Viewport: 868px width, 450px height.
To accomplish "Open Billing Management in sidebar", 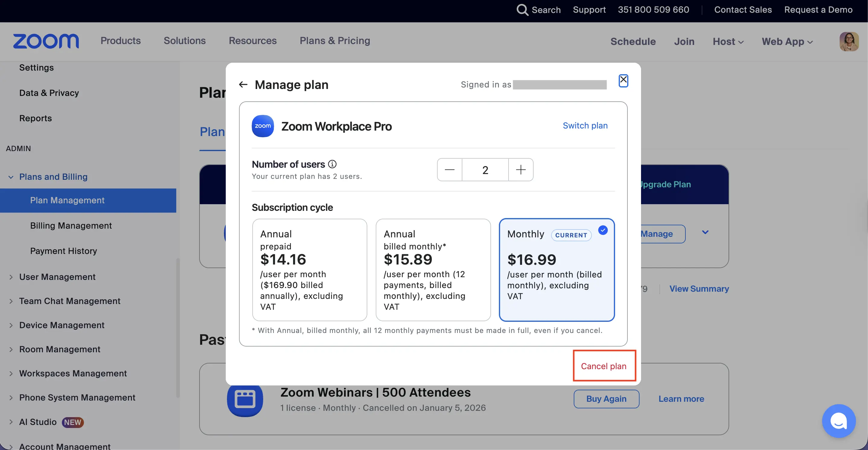I will pyautogui.click(x=71, y=226).
